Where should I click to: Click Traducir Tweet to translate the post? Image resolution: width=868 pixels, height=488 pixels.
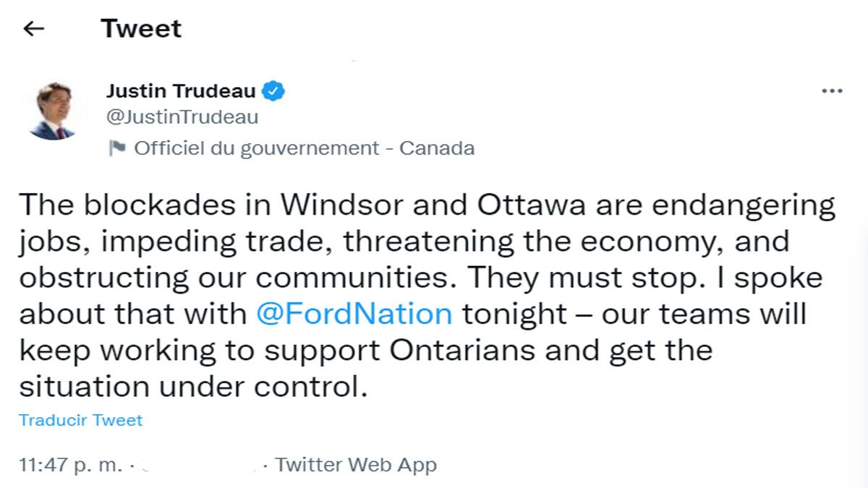pos(82,419)
